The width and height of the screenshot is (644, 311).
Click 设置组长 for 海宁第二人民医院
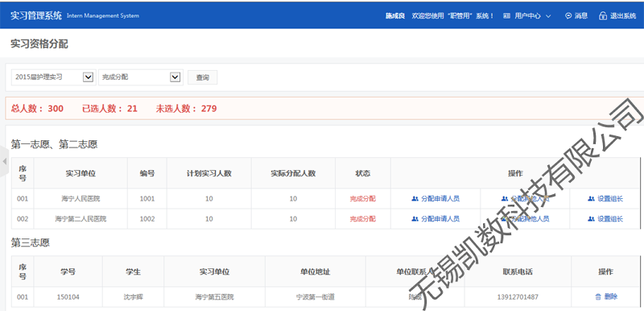pyautogui.click(x=605, y=219)
